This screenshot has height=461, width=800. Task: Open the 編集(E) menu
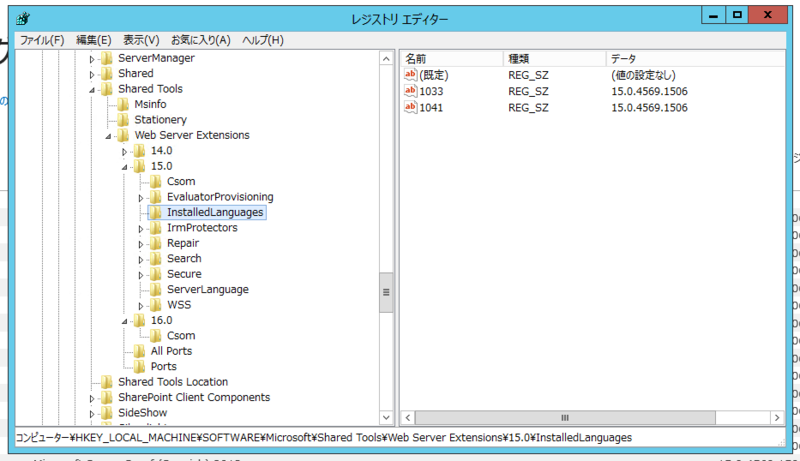tap(93, 40)
